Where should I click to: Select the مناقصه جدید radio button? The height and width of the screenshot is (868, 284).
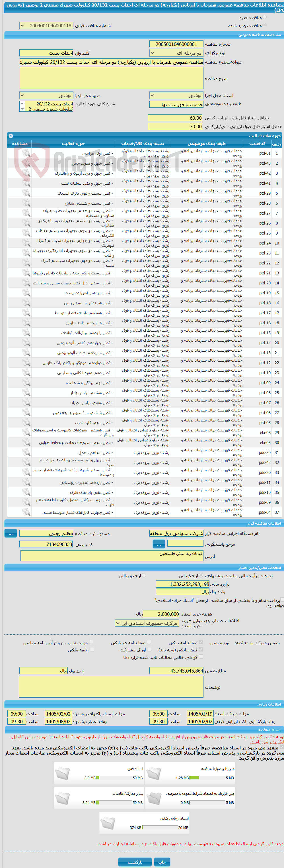click(264, 17)
